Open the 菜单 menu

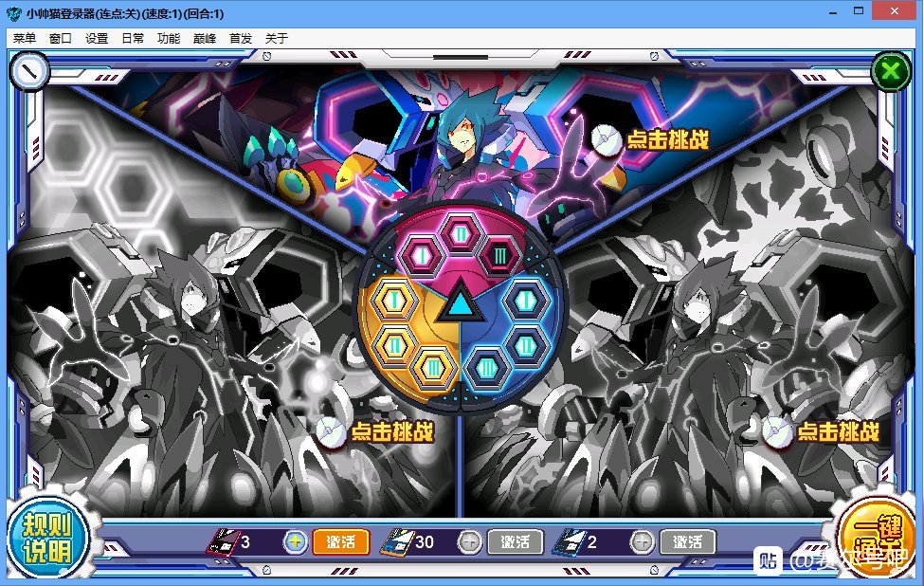pos(24,38)
